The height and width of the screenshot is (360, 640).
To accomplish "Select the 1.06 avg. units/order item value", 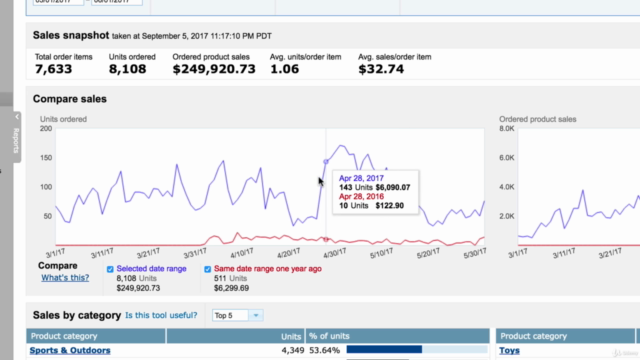I will pyautogui.click(x=284, y=69).
